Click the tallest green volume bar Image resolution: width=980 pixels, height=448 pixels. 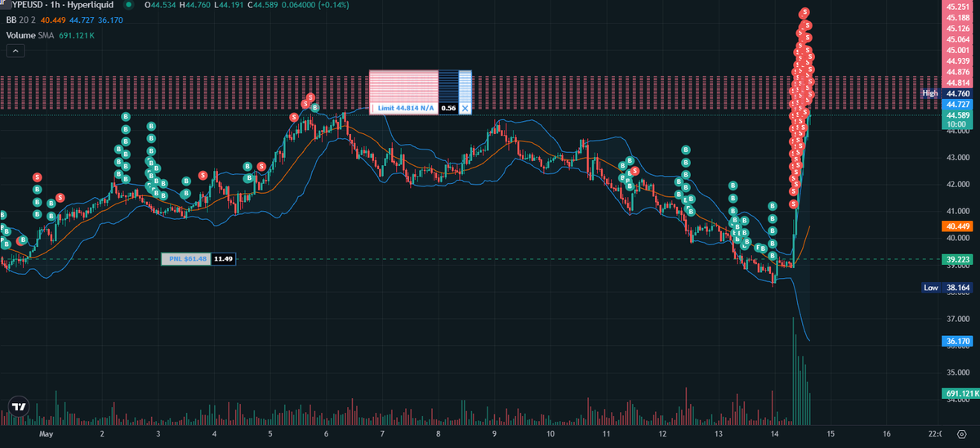coord(793,372)
